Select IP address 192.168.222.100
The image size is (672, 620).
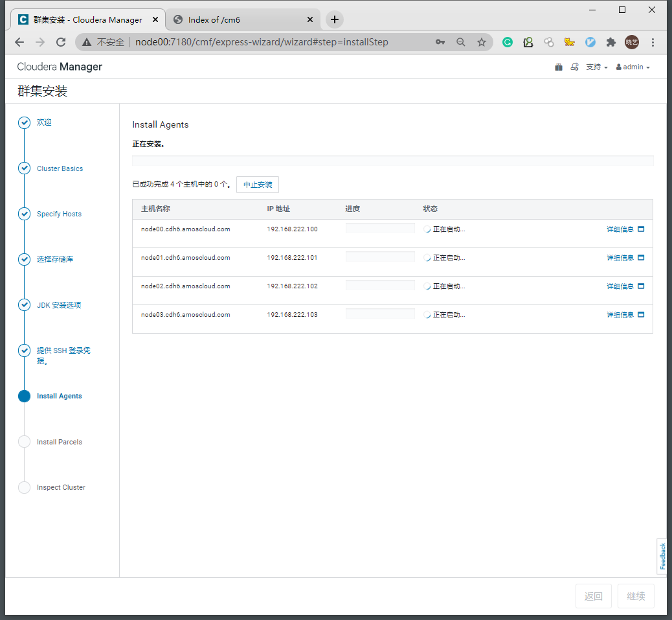tap(292, 229)
